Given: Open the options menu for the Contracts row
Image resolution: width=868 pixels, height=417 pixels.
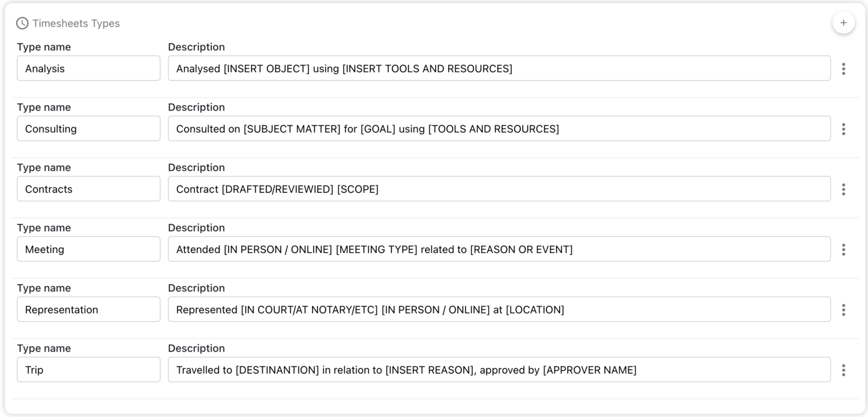Looking at the screenshot, I should (x=844, y=189).
